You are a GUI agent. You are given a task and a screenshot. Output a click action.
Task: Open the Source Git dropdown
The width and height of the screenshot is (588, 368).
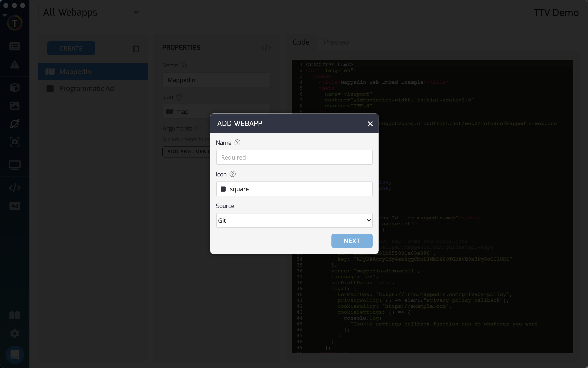(x=294, y=220)
